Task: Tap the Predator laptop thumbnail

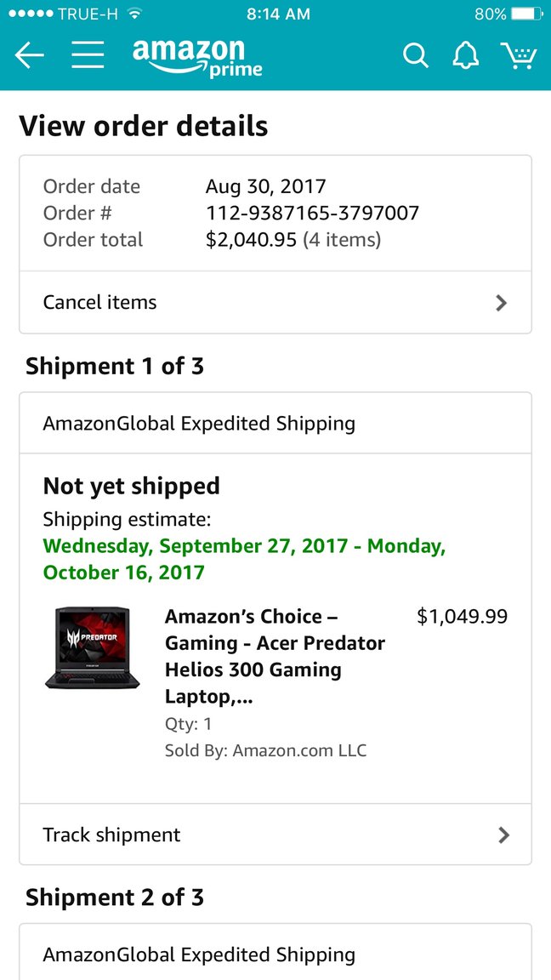Action: (92, 648)
